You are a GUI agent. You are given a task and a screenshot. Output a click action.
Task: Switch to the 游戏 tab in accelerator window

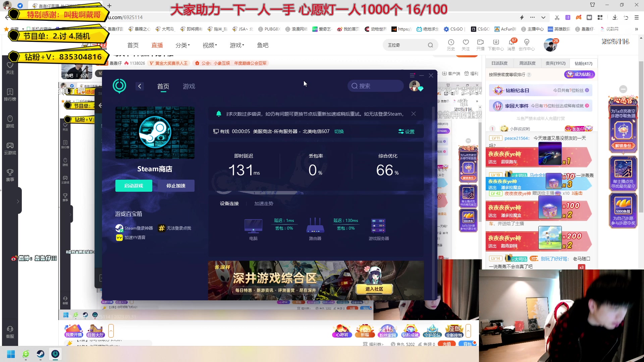[x=189, y=86]
